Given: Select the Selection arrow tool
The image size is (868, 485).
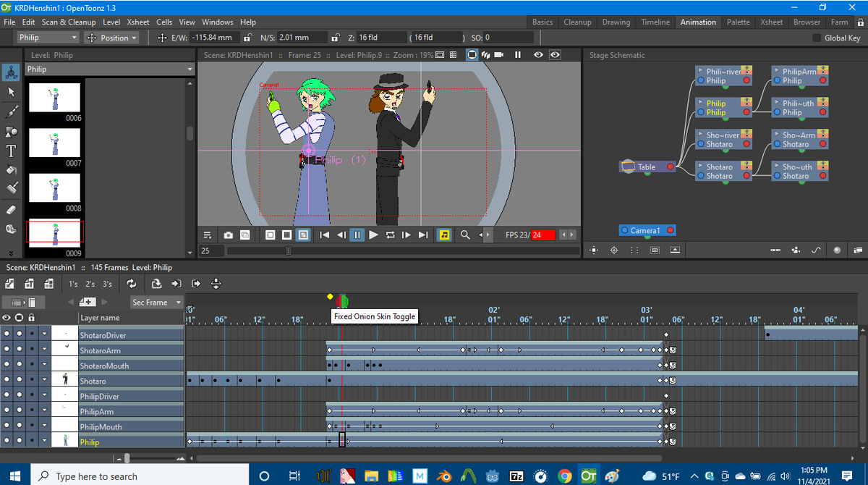Looking at the screenshot, I should pos(11,92).
